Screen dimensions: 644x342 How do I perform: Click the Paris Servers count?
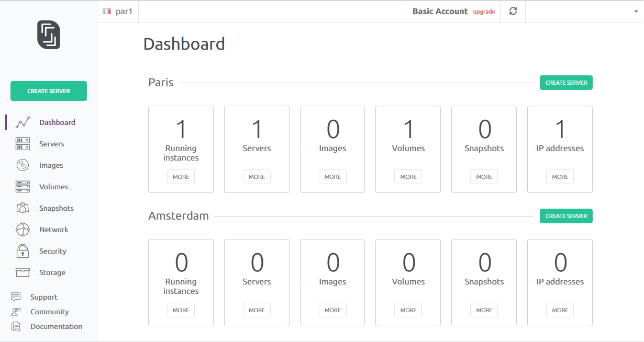pyautogui.click(x=257, y=129)
